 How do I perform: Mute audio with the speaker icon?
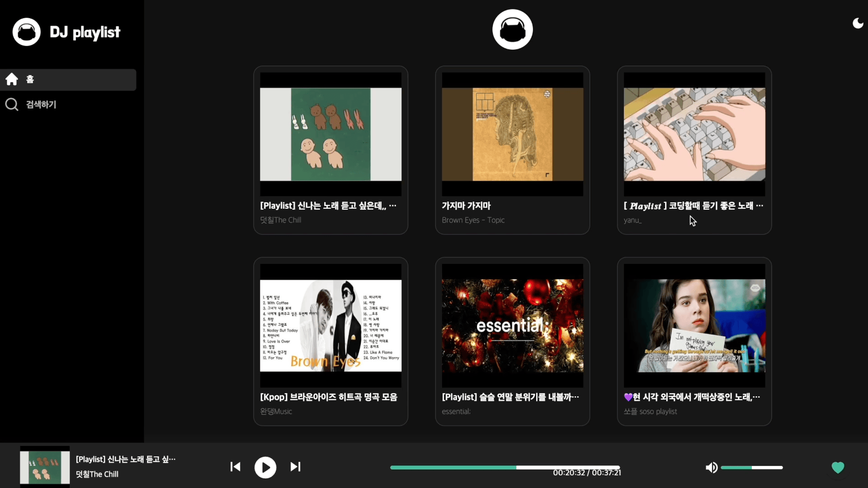click(712, 467)
